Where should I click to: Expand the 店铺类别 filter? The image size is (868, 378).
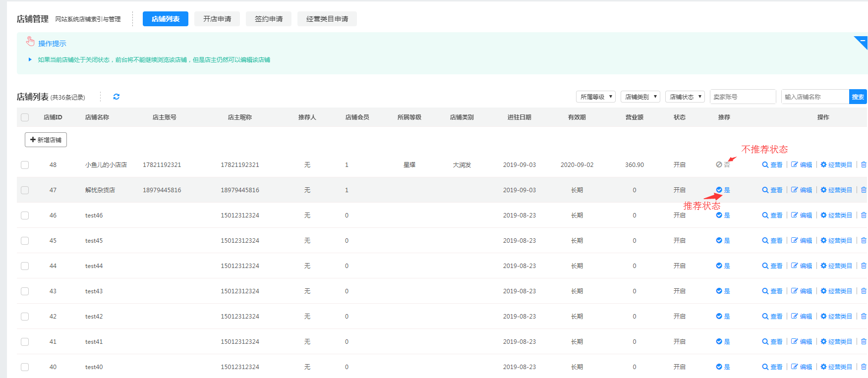[x=640, y=97]
